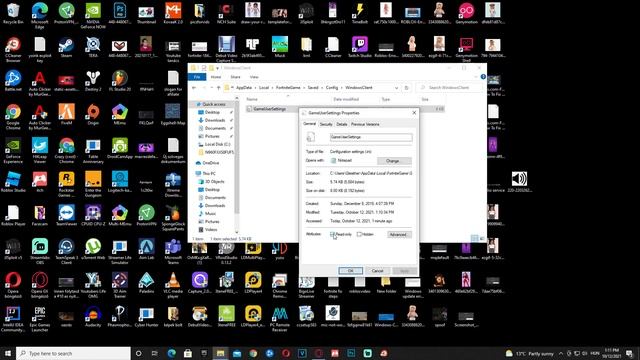Open NVIDIA GeForce NOW desktop shortcut
Viewport: 640px width, 360px height.
pos(93,15)
